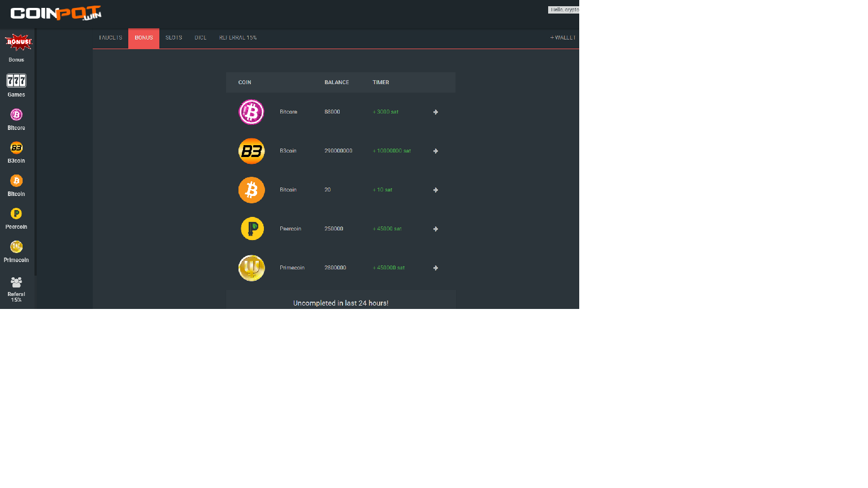Switch to the Dice tab
The image size is (868, 488).
[201, 38]
